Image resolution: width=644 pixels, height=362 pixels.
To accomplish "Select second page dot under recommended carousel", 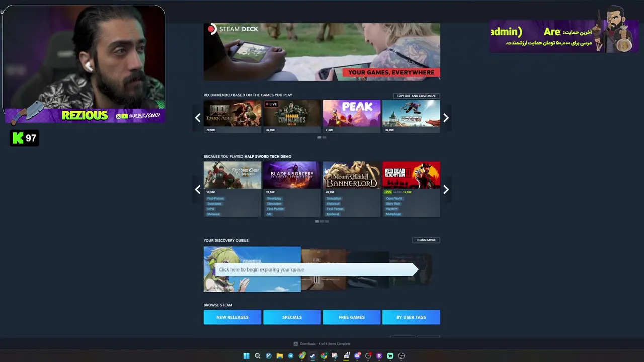I will point(325,137).
